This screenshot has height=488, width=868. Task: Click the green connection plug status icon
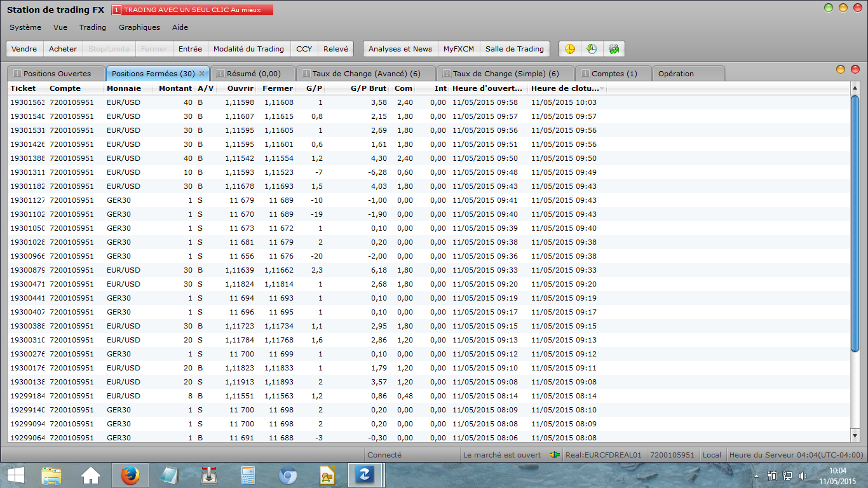click(x=555, y=455)
